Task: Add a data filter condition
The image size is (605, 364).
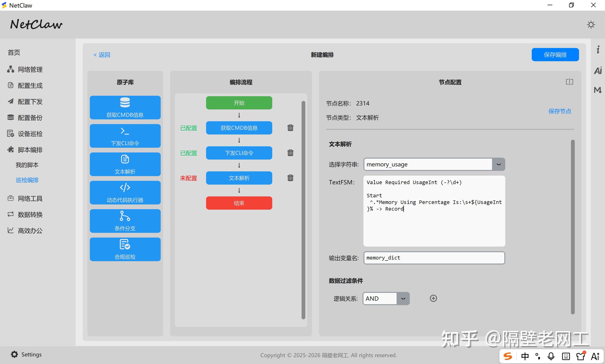Action: (x=433, y=298)
